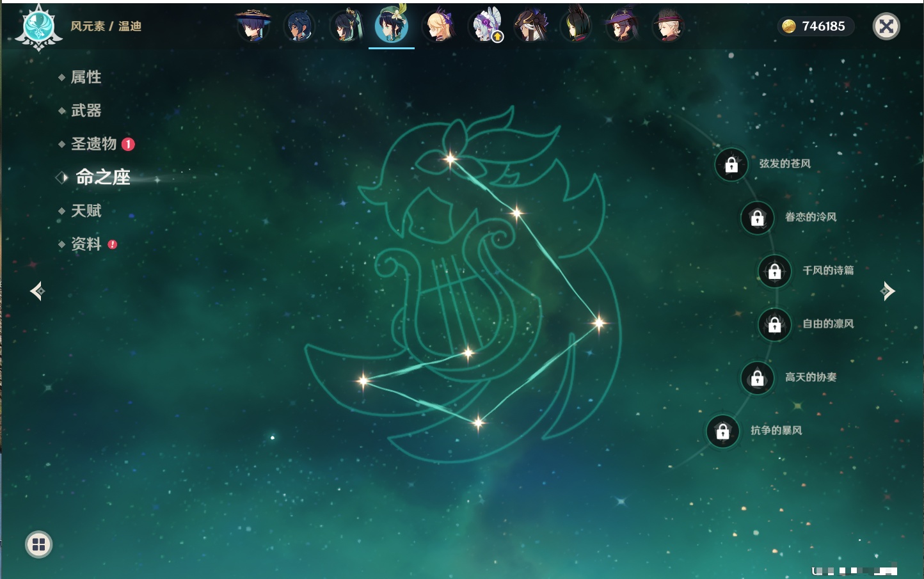Viewport: 924px width, 579px height.
Task: Close the character screen with X button
Action: tap(886, 26)
